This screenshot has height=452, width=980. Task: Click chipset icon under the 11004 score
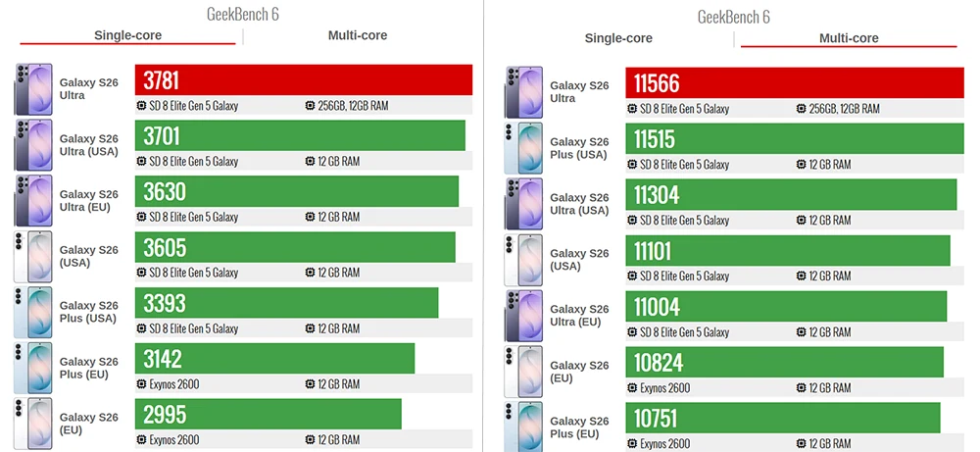(632, 332)
